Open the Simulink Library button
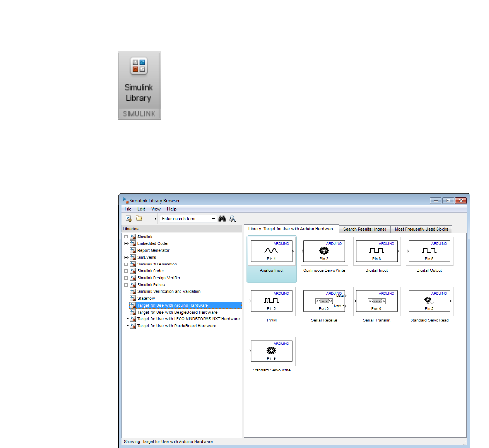489x448 pixels. (139, 85)
